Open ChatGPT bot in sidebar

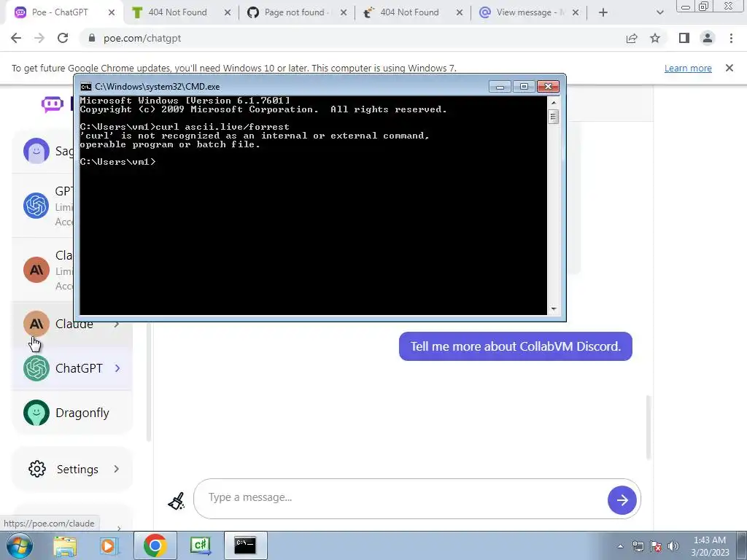tap(71, 368)
